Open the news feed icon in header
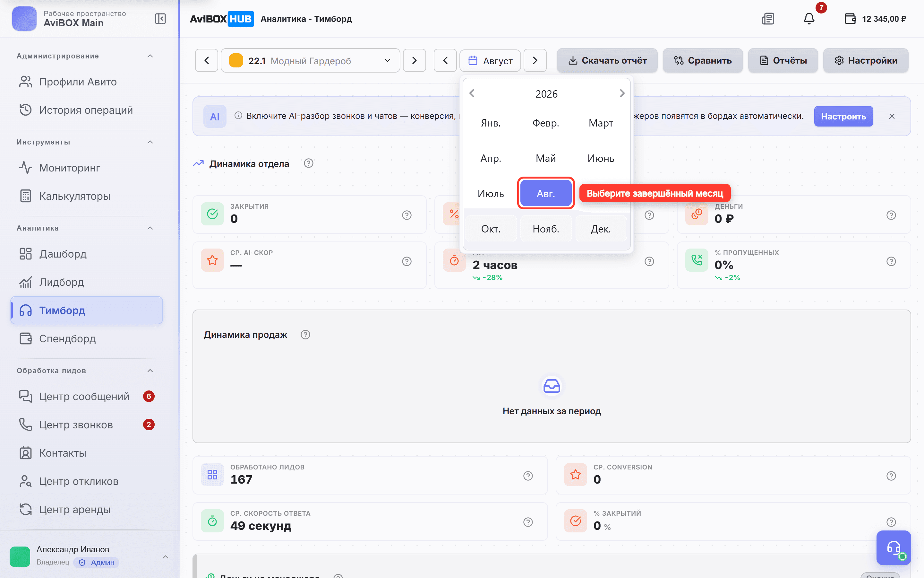 [x=768, y=19]
